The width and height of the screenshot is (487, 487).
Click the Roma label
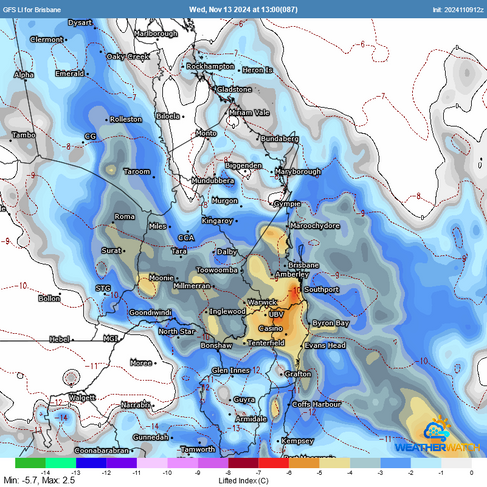click(125, 216)
